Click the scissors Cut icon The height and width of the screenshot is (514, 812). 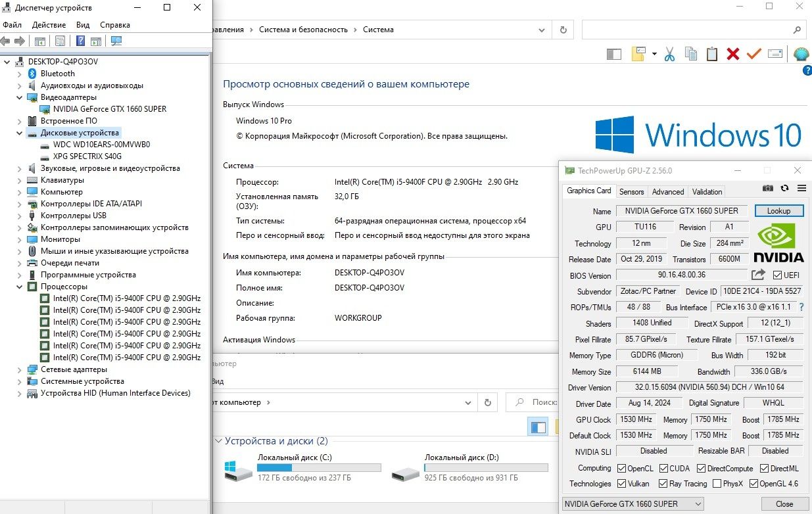pyautogui.click(x=669, y=54)
